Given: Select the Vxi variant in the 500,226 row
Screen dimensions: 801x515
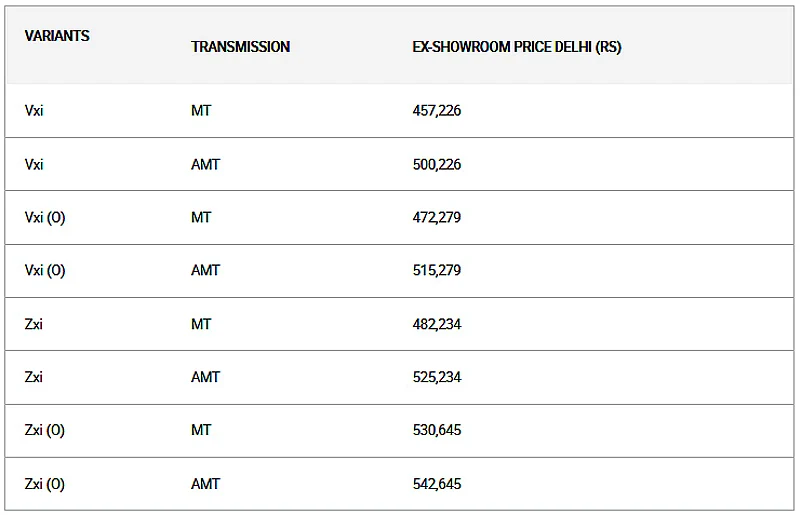Looking at the screenshot, I should coord(34,164).
